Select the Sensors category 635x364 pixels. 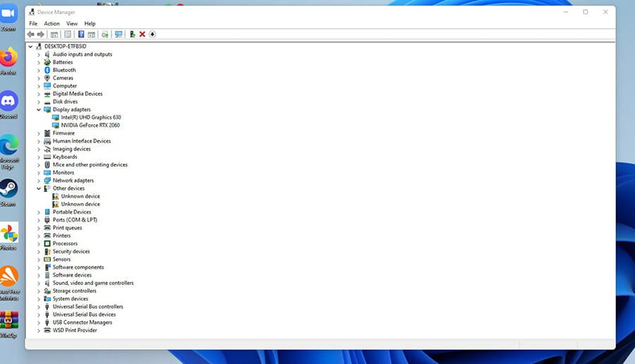coord(61,260)
